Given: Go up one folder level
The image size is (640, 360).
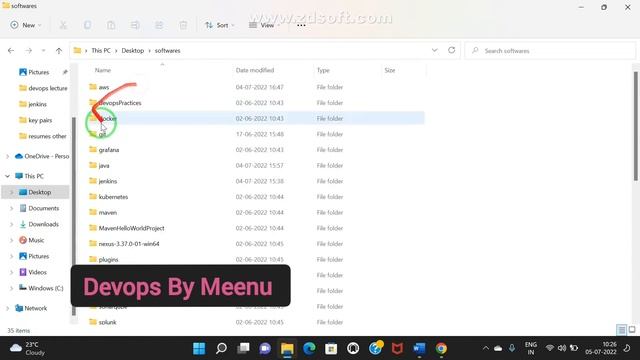Looking at the screenshot, I should click(x=59, y=51).
